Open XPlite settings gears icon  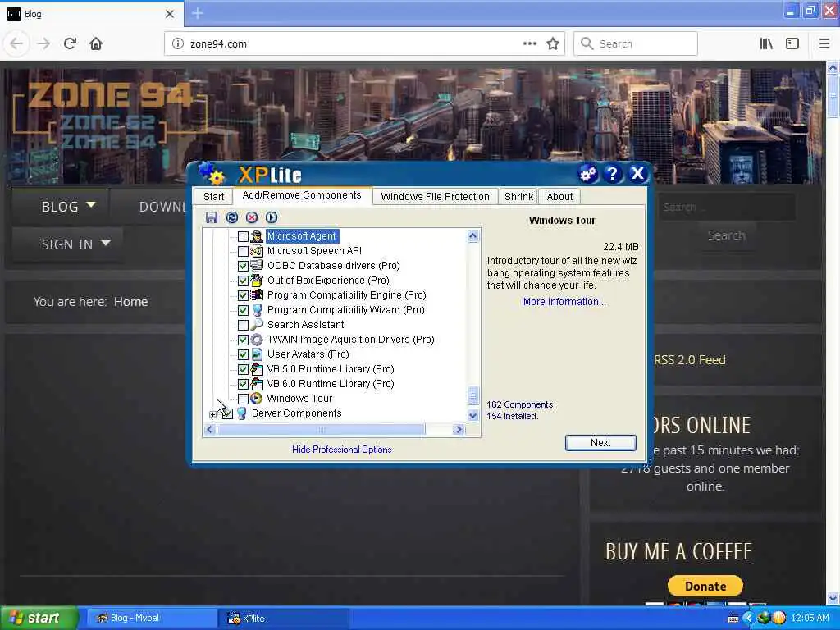click(x=587, y=174)
